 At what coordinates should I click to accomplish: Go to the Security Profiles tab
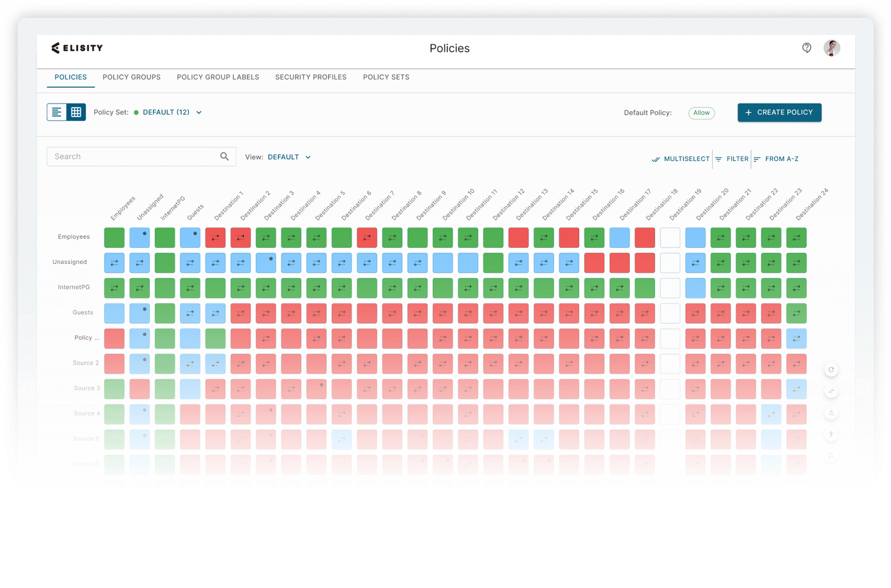pyautogui.click(x=311, y=77)
